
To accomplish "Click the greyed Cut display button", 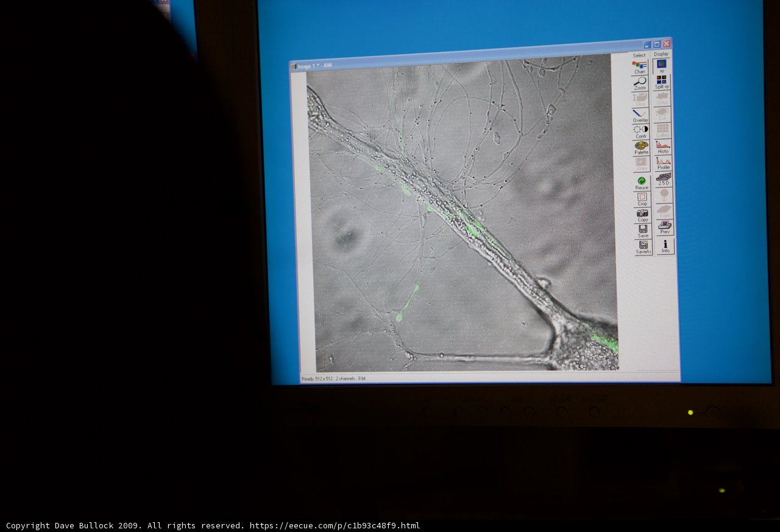I will (662, 114).
